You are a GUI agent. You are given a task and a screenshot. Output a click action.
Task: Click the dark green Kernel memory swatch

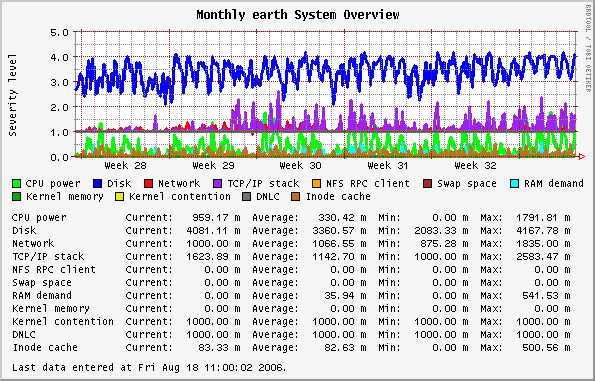[17, 197]
